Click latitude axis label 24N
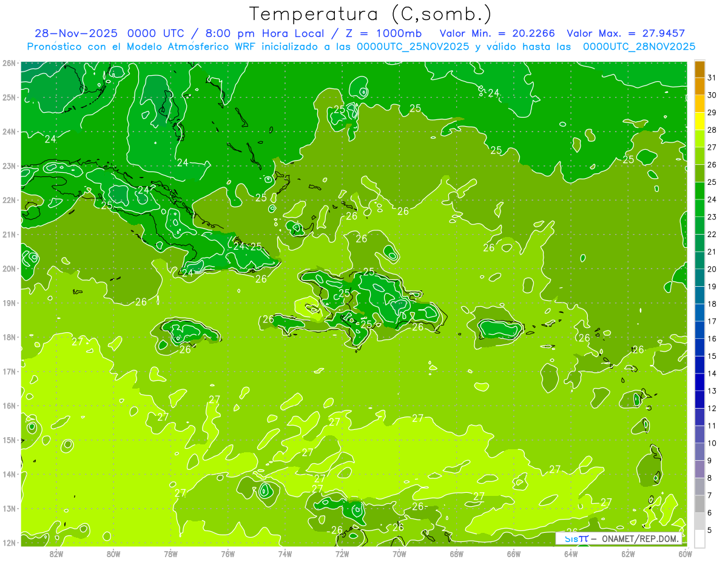This screenshot has width=728, height=562. (8, 132)
